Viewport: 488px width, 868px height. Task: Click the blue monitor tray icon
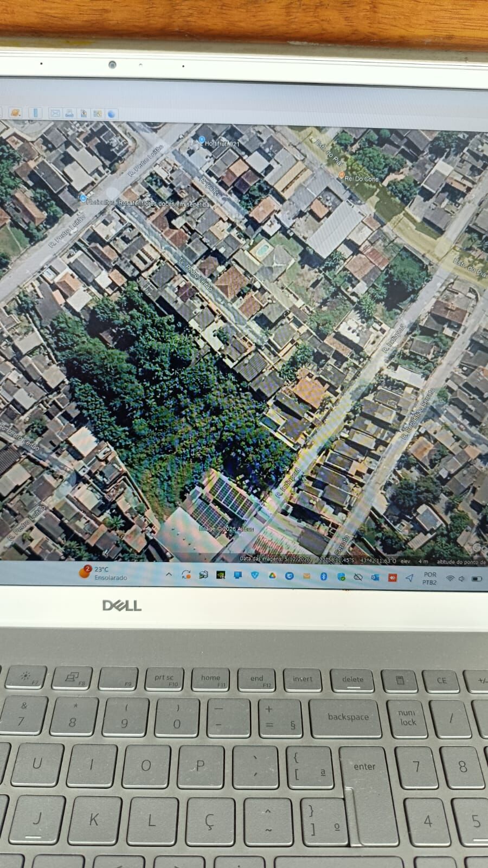point(237,575)
